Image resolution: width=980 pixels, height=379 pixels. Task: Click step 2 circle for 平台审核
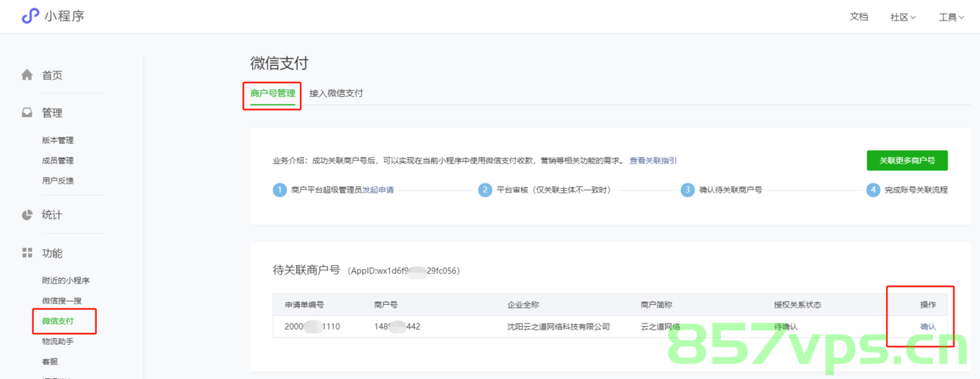pos(485,190)
